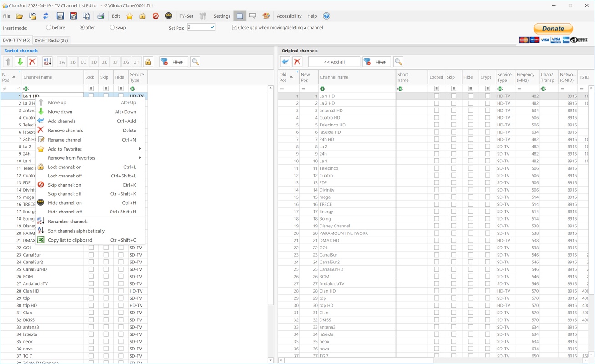Open the Accessibility menu
Screen dimensions: 595x364
point(289,16)
